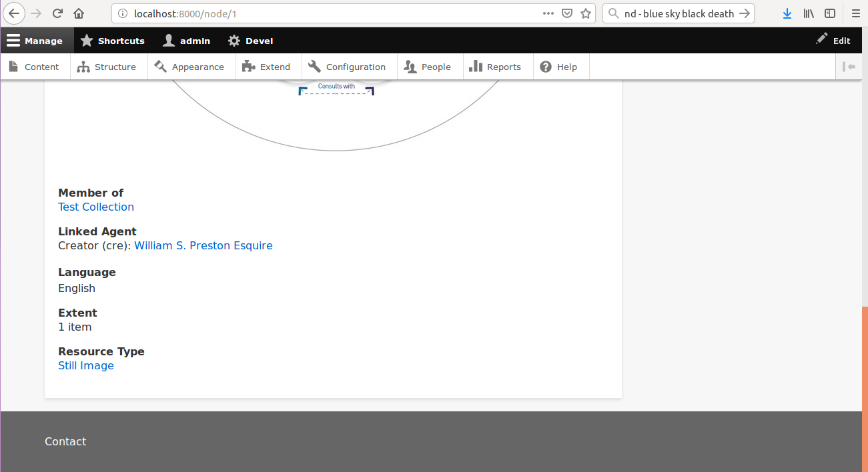
Task: Show the Firefox library icon
Action: click(x=809, y=13)
